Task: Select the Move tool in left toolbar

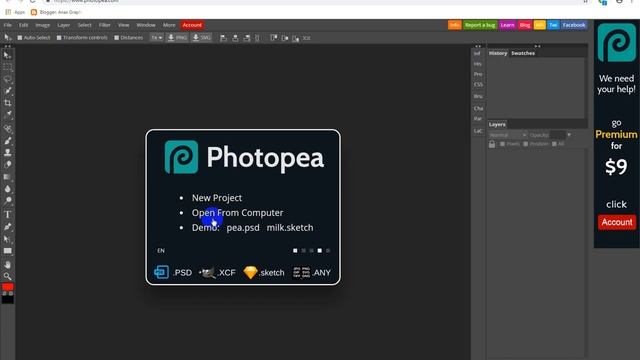Action: [x=7, y=55]
